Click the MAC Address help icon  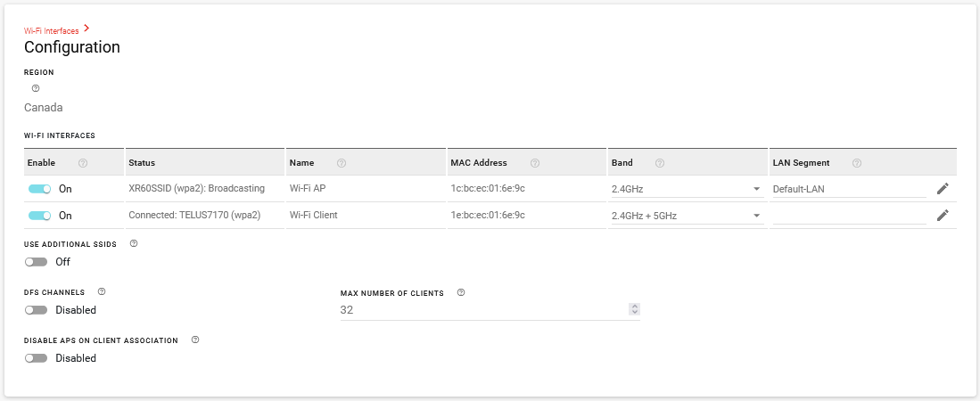(x=535, y=163)
